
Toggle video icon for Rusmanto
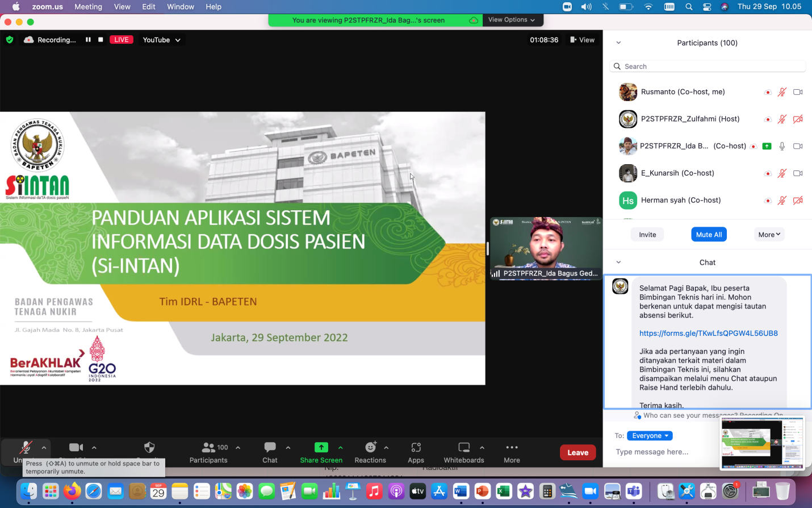(x=798, y=92)
